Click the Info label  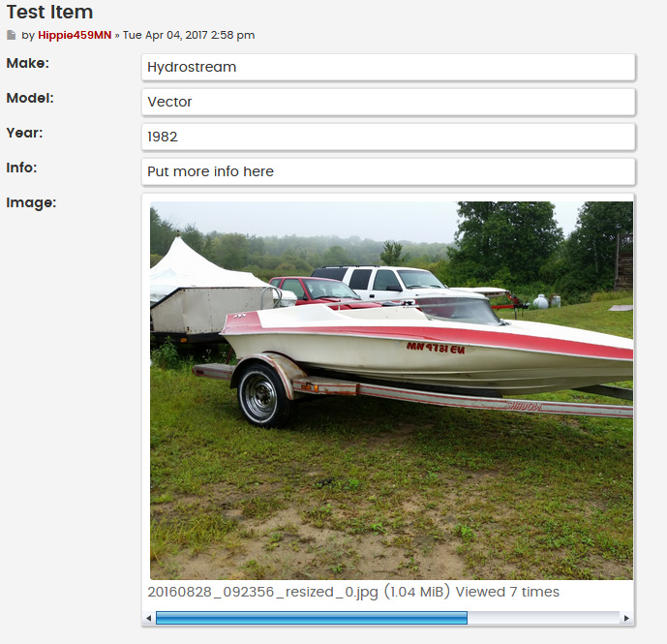(21, 168)
